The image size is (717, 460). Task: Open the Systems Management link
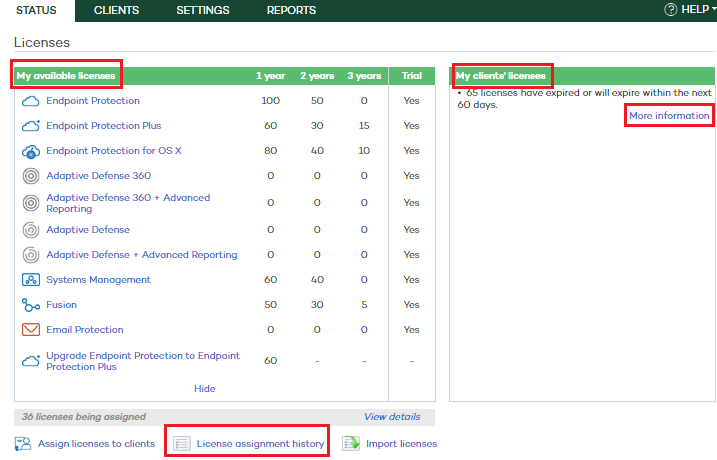coord(98,280)
